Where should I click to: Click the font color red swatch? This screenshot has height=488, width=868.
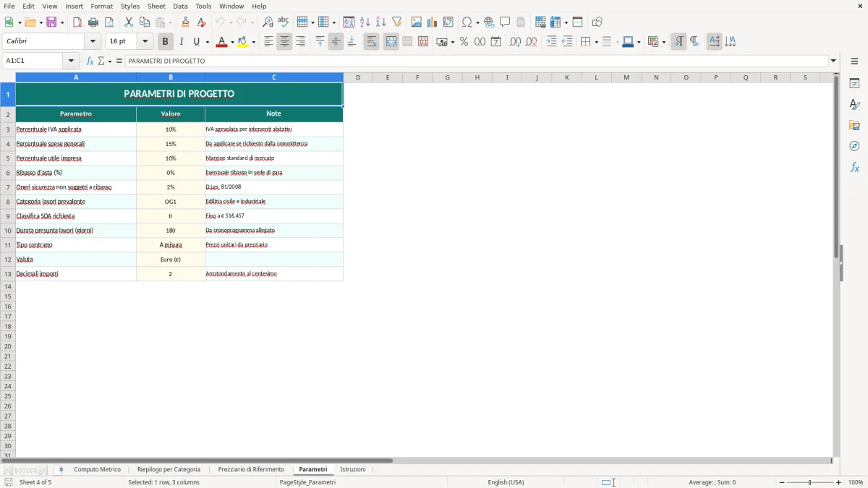coord(221,42)
